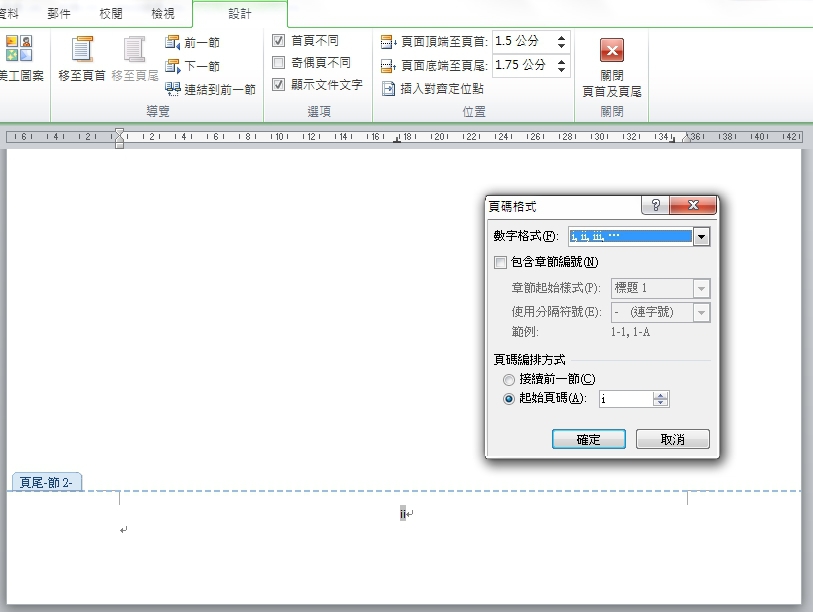813x612 pixels.
Task: Open the 美工圖案 clip art icon
Action: 19,48
